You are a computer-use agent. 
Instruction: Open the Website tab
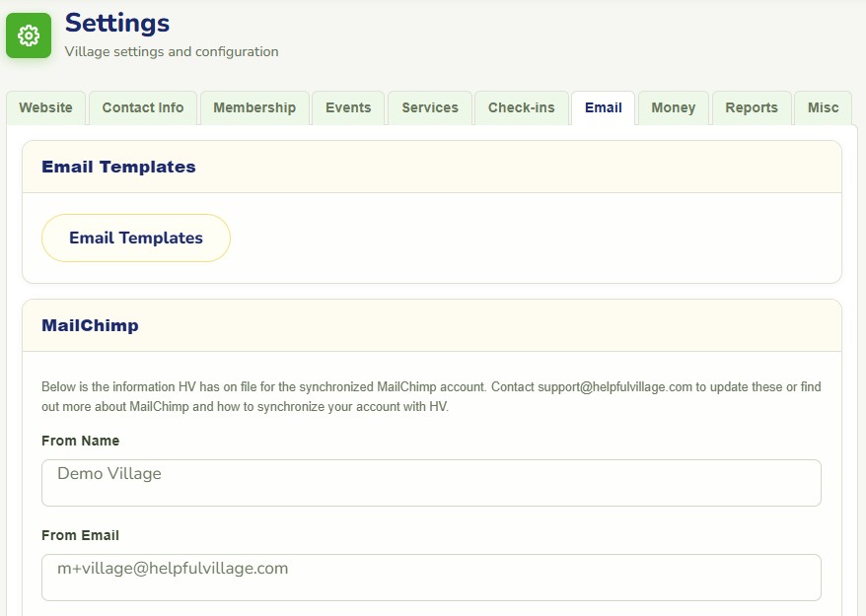(45, 107)
